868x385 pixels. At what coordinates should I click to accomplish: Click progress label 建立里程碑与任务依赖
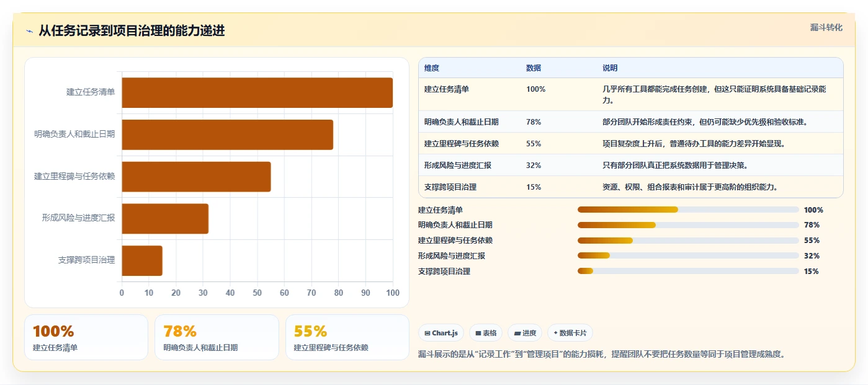pyautogui.click(x=455, y=241)
